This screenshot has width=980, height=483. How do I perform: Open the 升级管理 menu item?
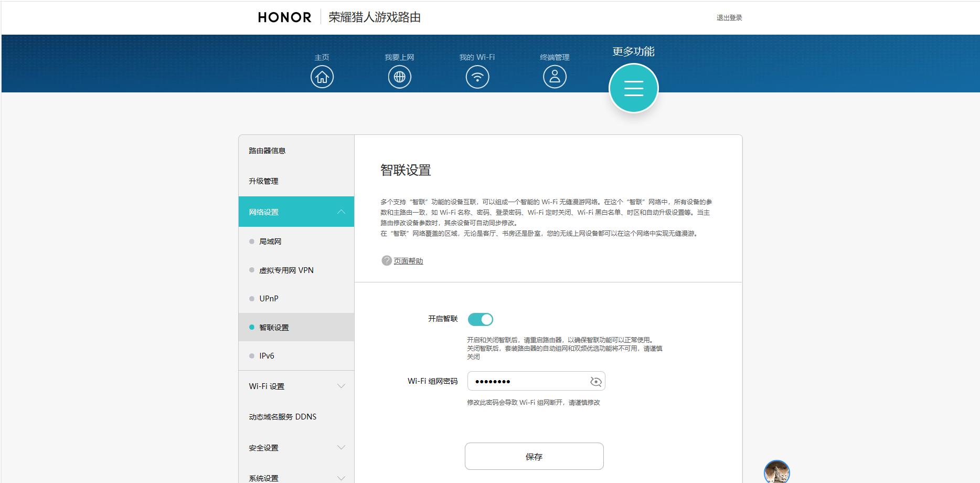tap(263, 181)
